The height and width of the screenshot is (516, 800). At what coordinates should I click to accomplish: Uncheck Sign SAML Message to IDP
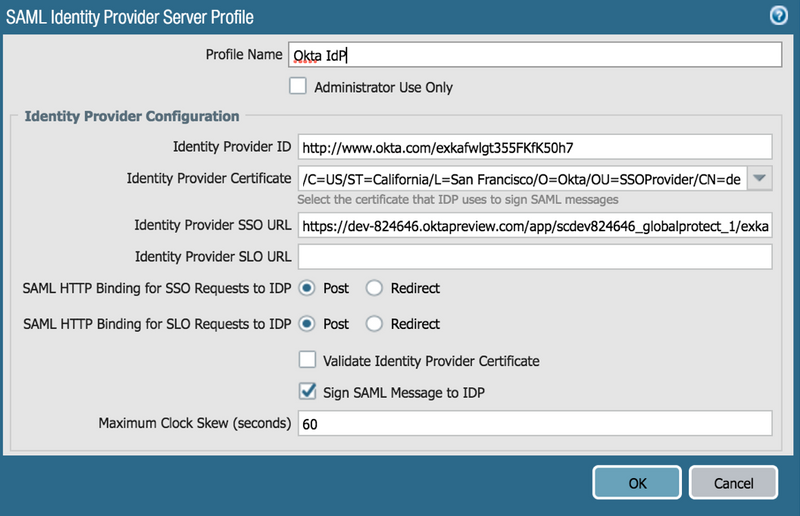click(308, 391)
